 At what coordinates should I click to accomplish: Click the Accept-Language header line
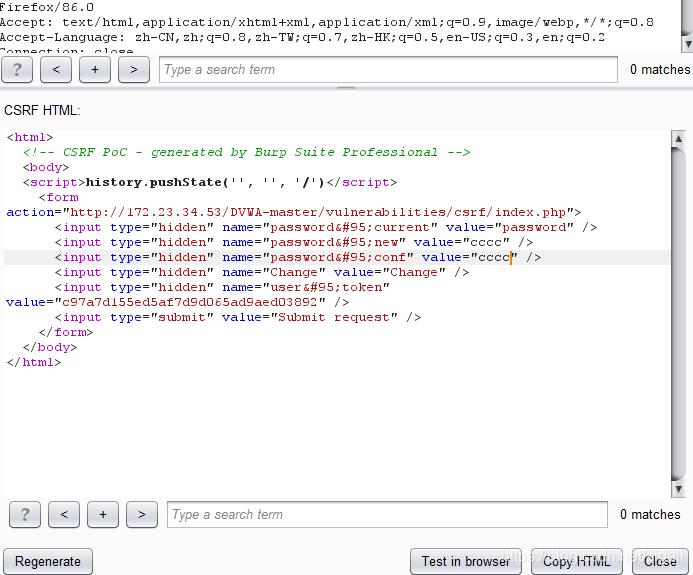[302, 37]
